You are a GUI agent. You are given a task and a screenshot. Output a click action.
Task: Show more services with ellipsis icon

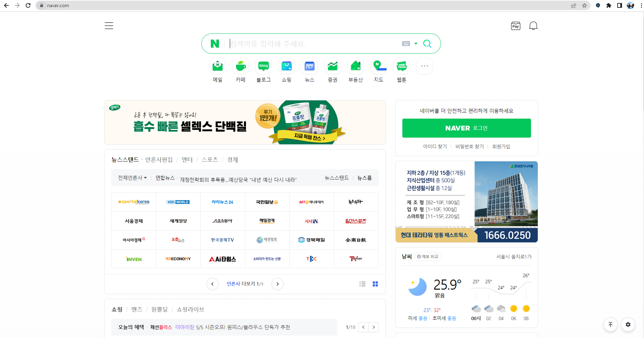[425, 66]
